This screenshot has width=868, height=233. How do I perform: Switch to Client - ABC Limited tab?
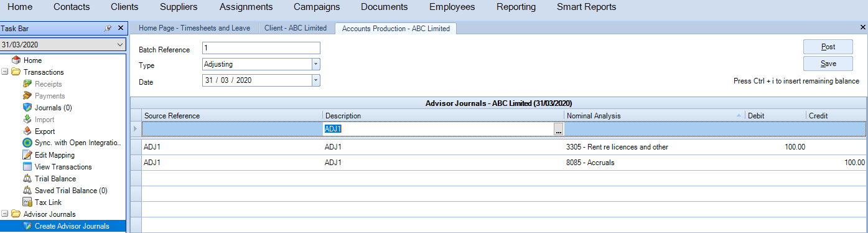[296, 28]
